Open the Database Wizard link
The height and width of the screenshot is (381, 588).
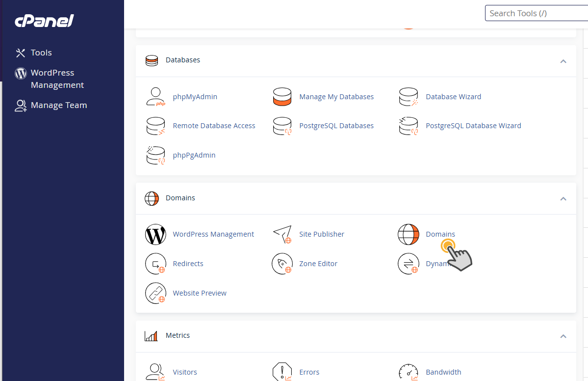coord(453,97)
